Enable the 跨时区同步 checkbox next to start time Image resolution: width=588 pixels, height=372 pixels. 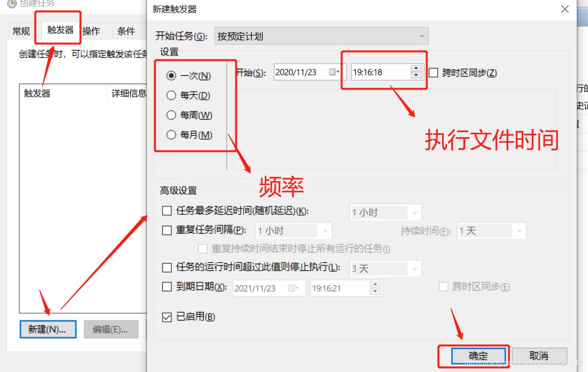tap(433, 72)
